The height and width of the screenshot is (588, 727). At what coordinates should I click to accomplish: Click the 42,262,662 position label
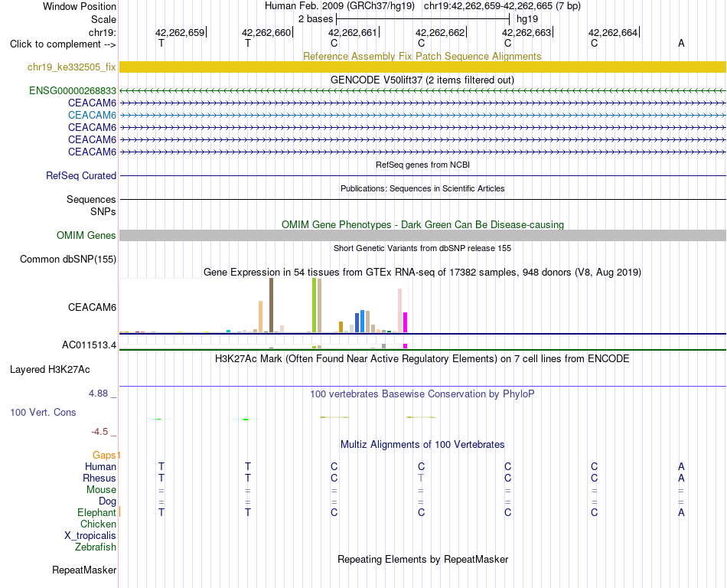440,32
